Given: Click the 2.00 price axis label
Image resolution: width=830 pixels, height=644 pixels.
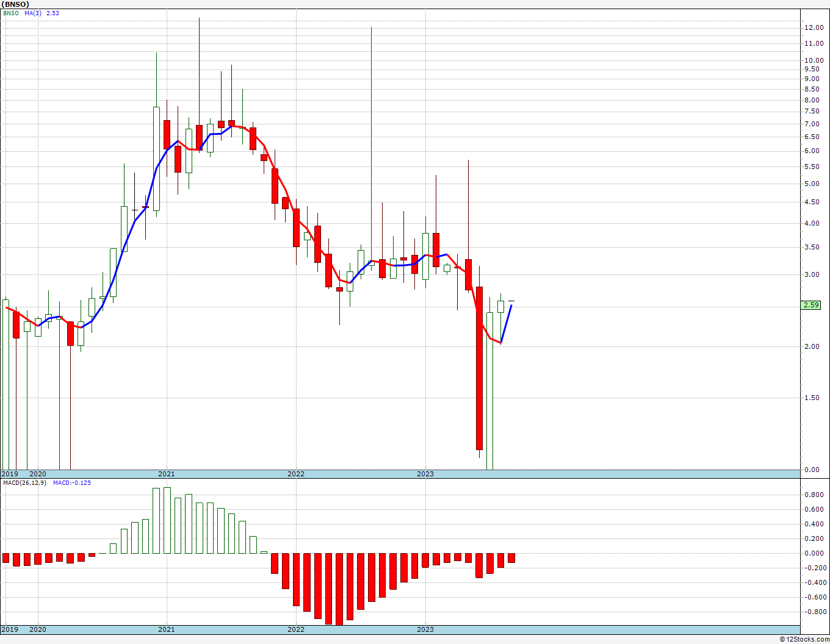Looking at the screenshot, I should tap(812, 347).
